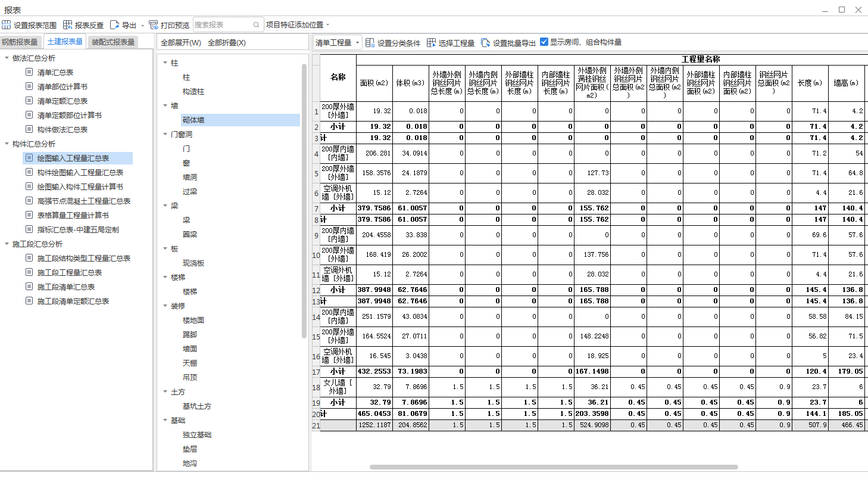Click the 设置报表范围 toolbar icon
Image resolution: width=868 pixels, height=482 pixels.
[6, 25]
